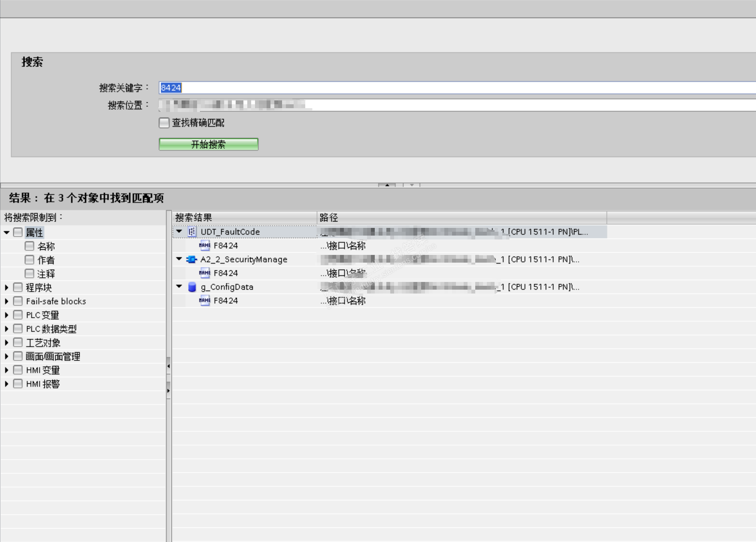This screenshot has height=542, width=756.
Task: Expand the 程序块 filter group
Action: (x=6, y=287)
